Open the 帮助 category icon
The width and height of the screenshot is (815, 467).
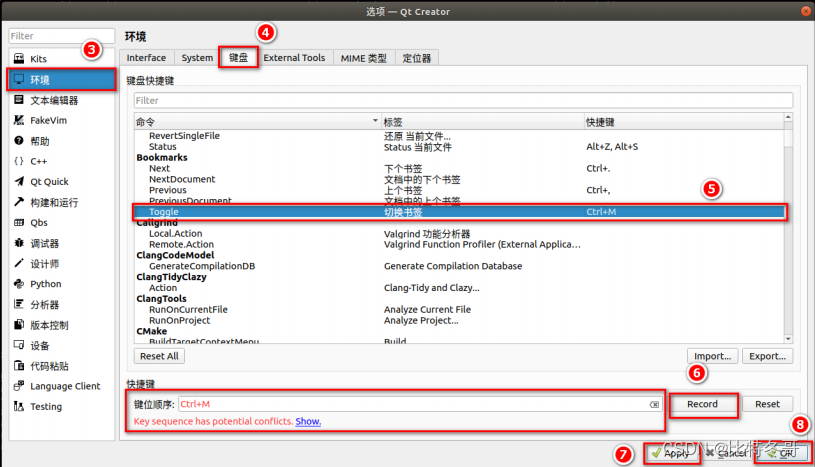coord(19,140)
